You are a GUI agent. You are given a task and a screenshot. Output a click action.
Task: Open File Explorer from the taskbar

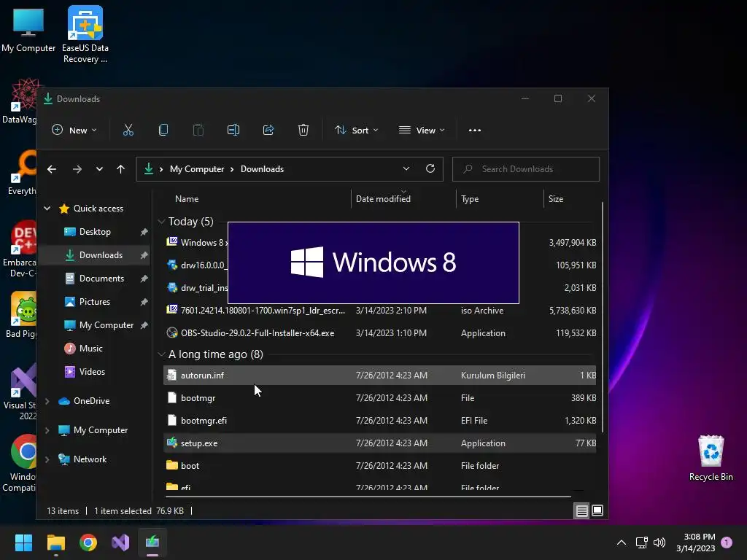tap(56, 542)
